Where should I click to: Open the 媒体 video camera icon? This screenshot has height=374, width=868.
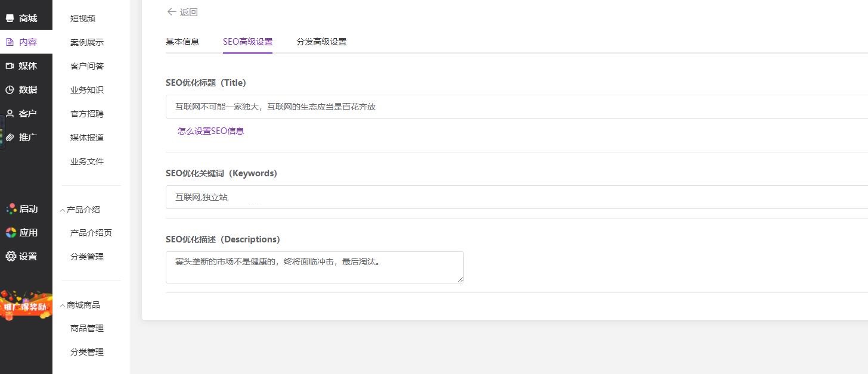10,66
